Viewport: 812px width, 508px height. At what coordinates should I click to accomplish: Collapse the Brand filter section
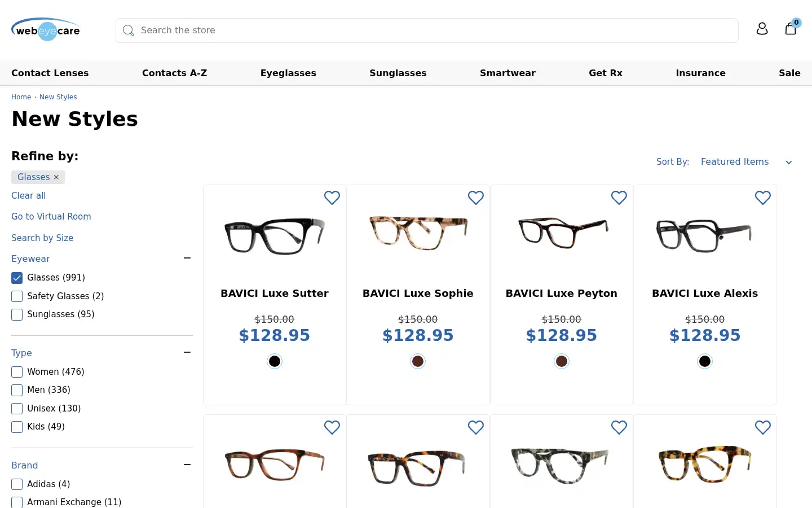click(x=187, y=465)
